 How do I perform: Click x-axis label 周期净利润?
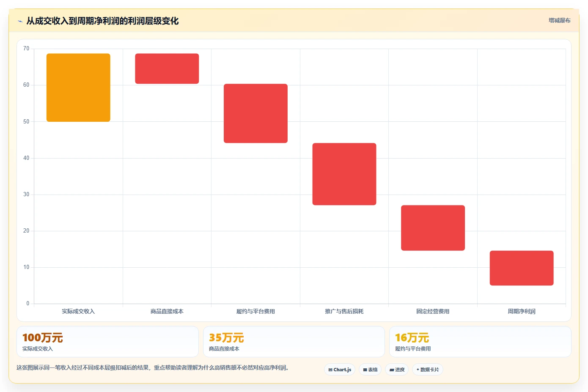(x=522, y=311)
